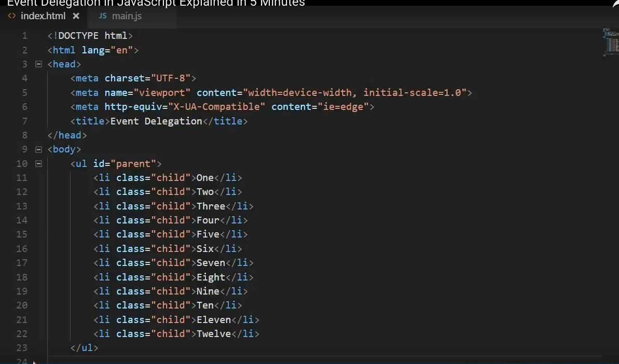Click the list item text One

pyautogui.click(x=205, y=178)
